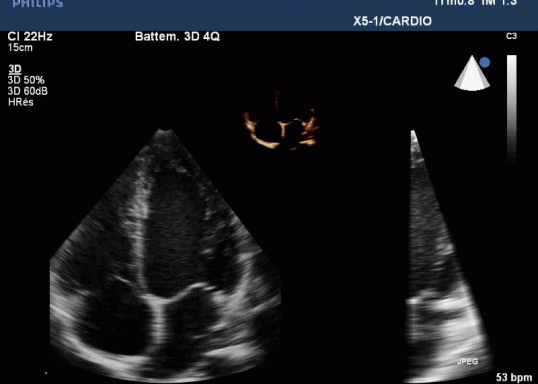Click the CI 22Hz frame rate label
This screenshot has width=538, height=384.
coord(30,36)
